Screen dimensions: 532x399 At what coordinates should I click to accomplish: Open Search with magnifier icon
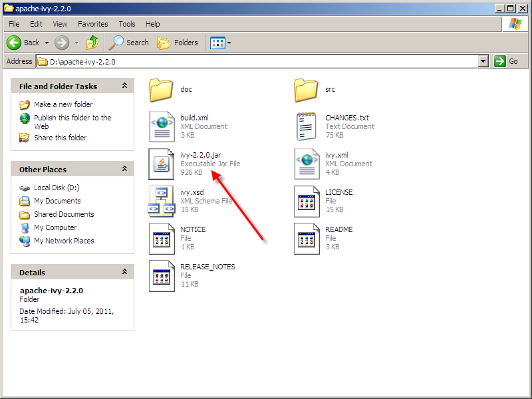coord(128,43)
